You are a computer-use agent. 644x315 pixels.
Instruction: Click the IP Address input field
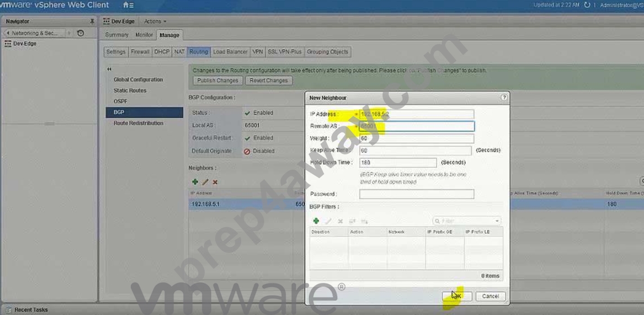click(x=416, y=114)
